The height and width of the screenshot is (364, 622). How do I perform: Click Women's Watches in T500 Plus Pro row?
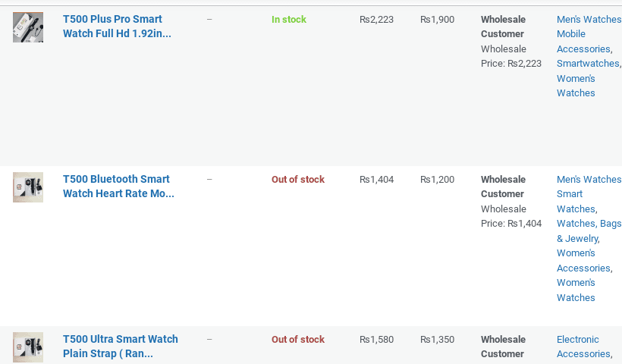tap(576, 86)
